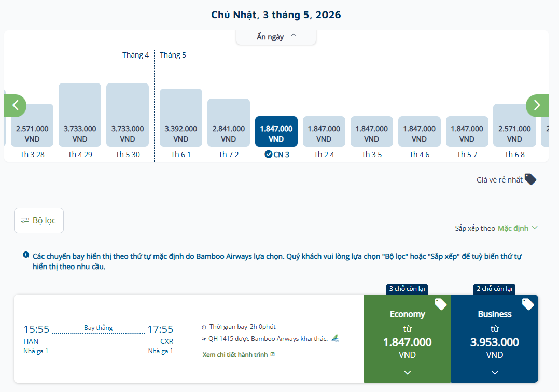
Task: Expand Economy fare options chevron
Action: 408,372
